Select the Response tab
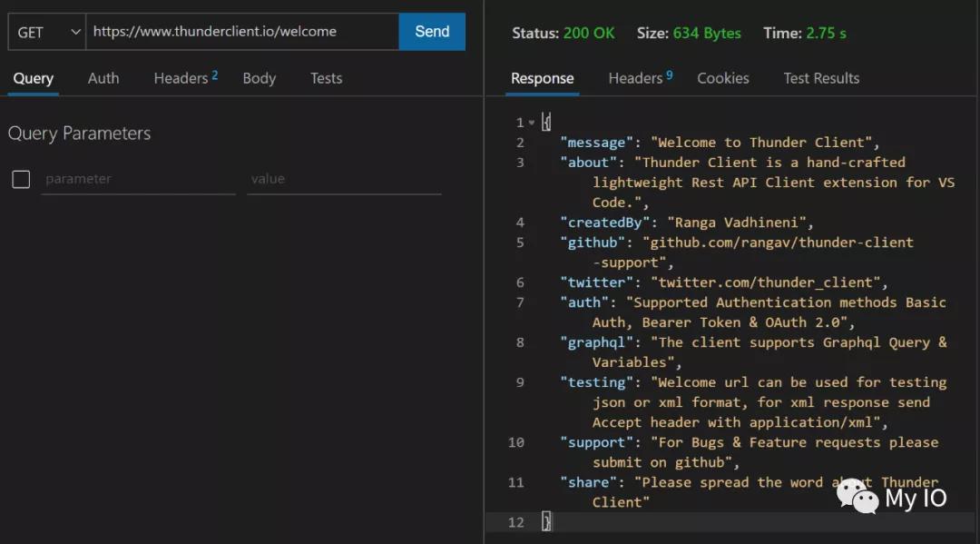This screenshot has width=980, height=544. click(542, 78)
